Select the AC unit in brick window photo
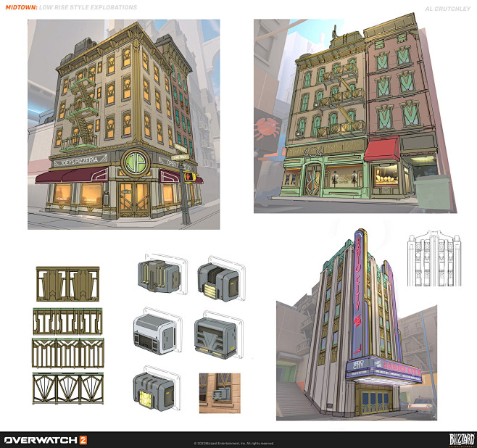Viewport: 477px width, 448px height. 220,393
